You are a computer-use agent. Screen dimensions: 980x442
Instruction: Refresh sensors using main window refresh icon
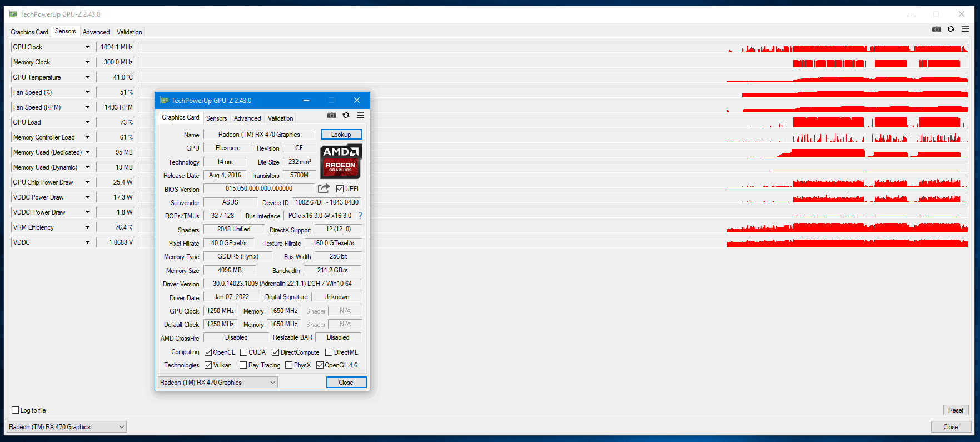[x=951, y=29]
